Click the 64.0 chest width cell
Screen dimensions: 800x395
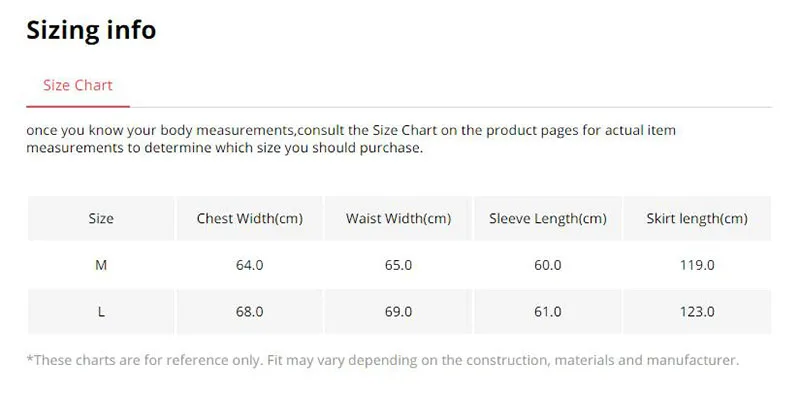(x=249, y=265)
